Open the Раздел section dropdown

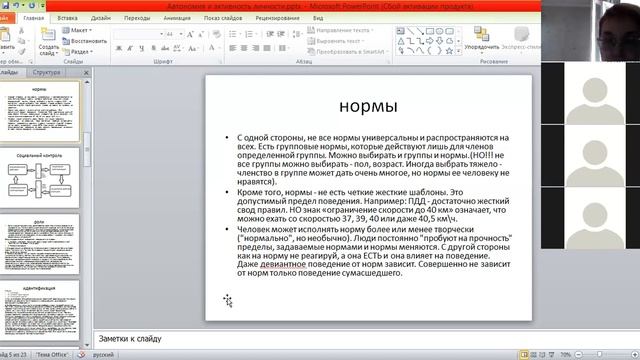[x=78, y=52]
